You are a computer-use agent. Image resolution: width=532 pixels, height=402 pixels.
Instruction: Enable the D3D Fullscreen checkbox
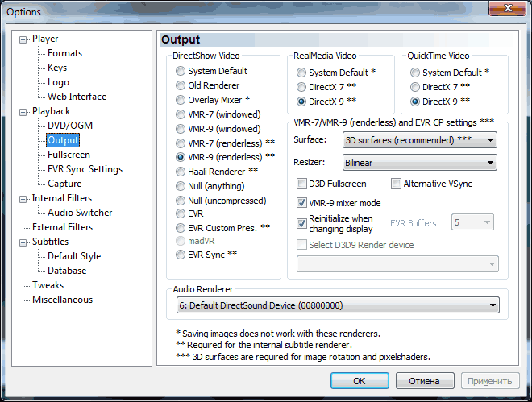[x=302, y=184]
